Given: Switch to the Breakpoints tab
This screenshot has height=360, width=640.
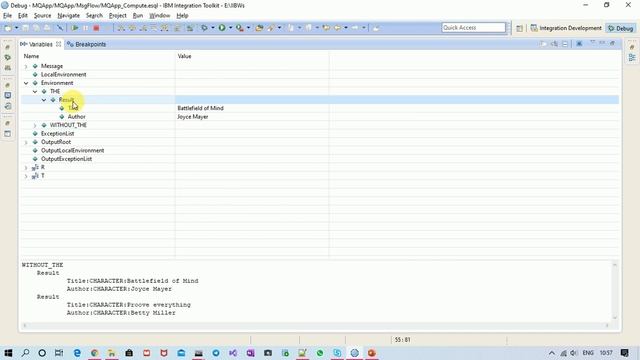Looking at the screenshot, I should pyautogui.click(x=87, y=44).
